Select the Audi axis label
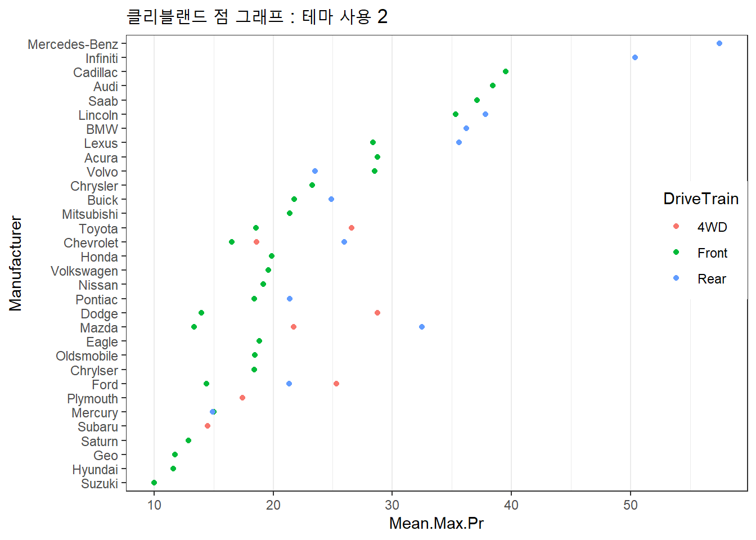 click(106, 87)
